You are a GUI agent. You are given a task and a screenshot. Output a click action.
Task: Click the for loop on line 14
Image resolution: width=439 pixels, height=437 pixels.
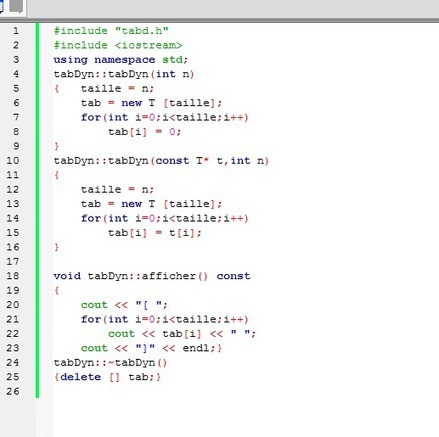165,218
